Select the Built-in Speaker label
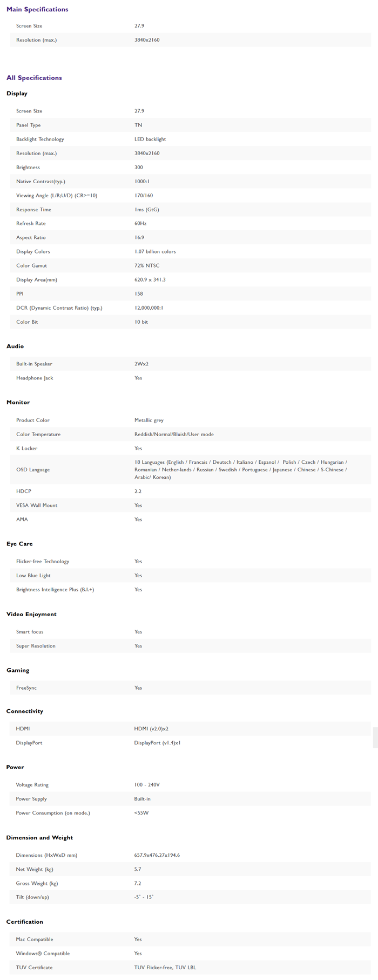The image size is (378, 980). point(34,364)
